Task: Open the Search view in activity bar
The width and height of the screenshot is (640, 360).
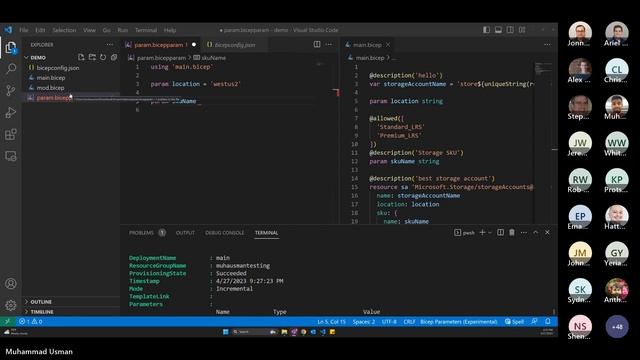Action: (11, 69)
